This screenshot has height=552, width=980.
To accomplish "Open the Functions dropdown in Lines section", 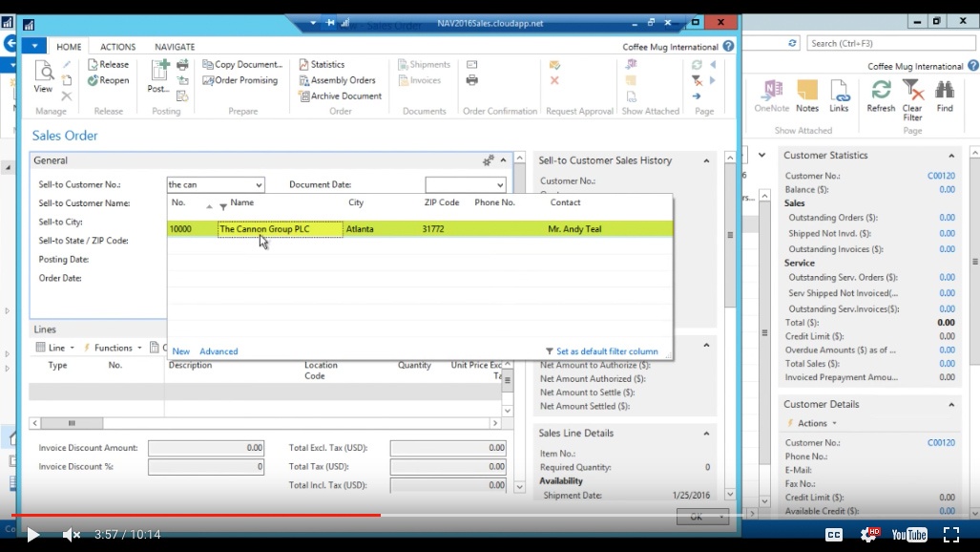I will 113,348.
